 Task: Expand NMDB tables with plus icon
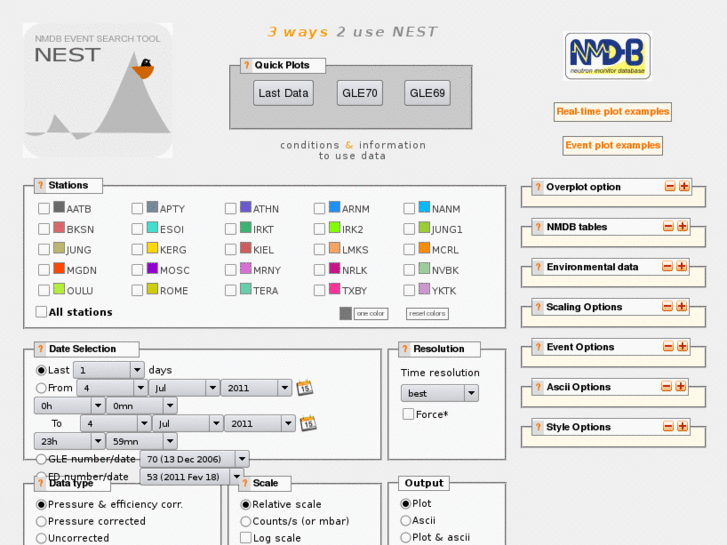pyautogui.click(x=682, y=226)
